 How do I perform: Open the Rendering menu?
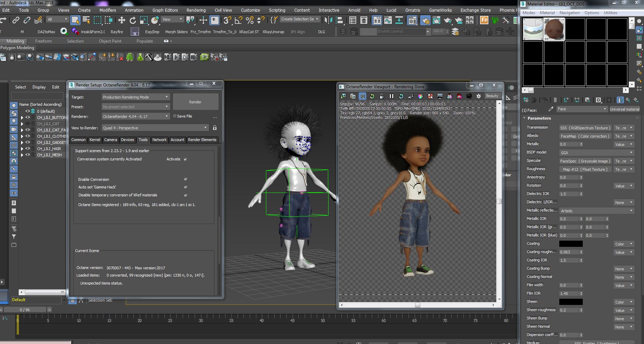pyautogui.click(x=196, y=10)
